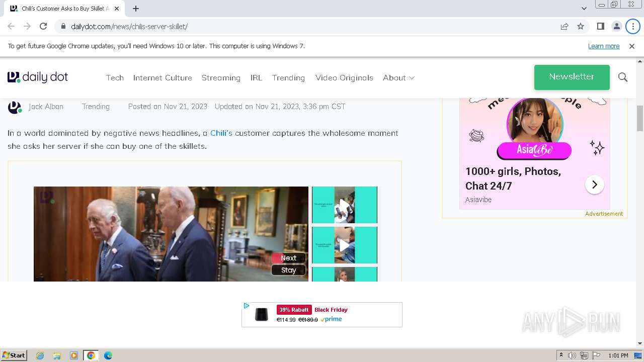This screenshot has height=362, width=644.
Task: Expand tab search dropdown
Action: tap(584, 9)
